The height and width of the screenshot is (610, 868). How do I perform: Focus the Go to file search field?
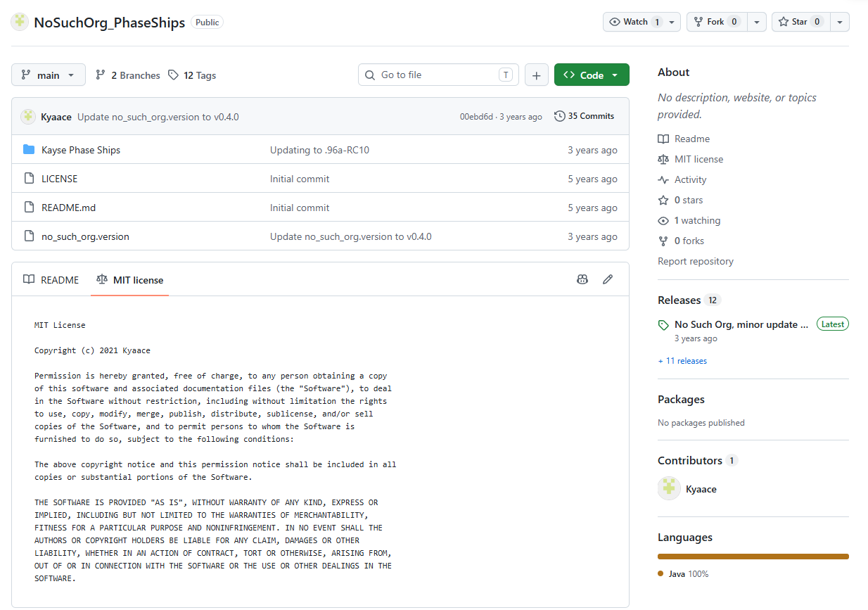[438, 75]
